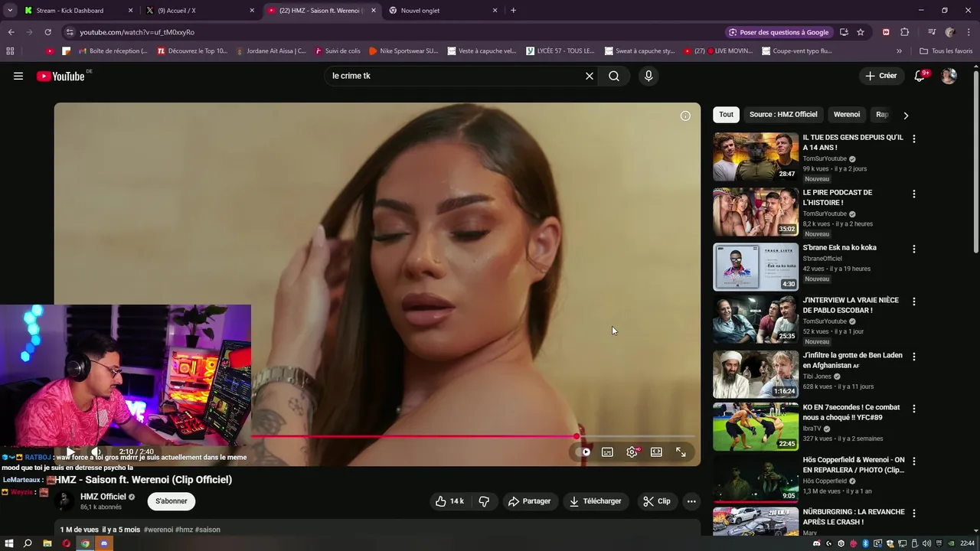Go back in browser history

[11, 32]
